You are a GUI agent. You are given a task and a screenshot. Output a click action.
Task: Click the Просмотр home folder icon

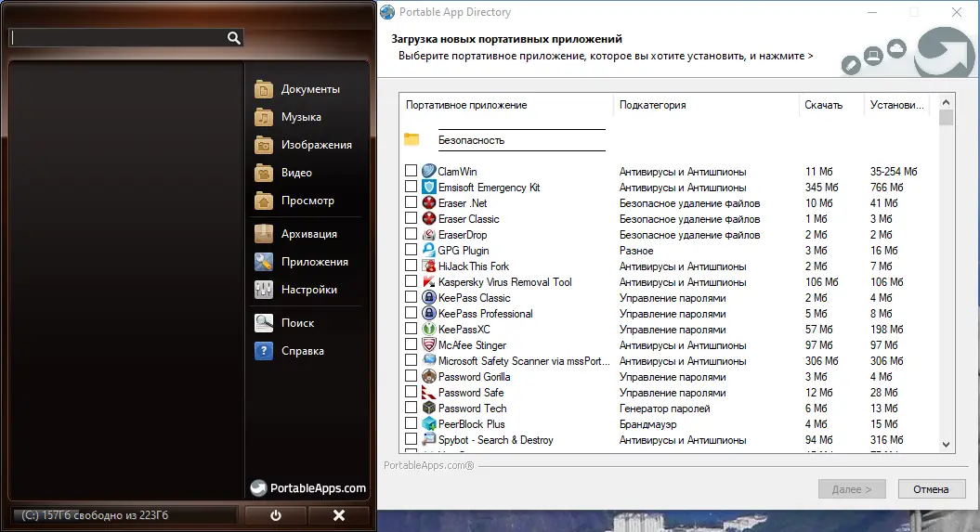coord(264,201)
